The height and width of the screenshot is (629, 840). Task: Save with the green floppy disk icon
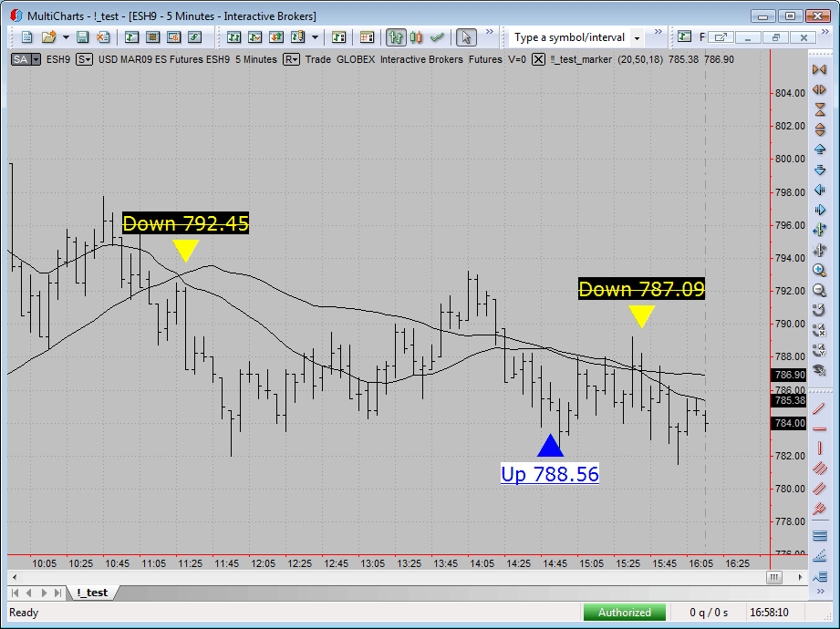click(x=82, y=37)
